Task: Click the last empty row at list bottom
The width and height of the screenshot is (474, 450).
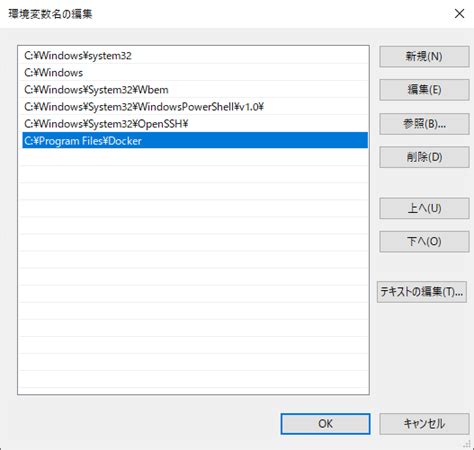Action: pos(195,379)
